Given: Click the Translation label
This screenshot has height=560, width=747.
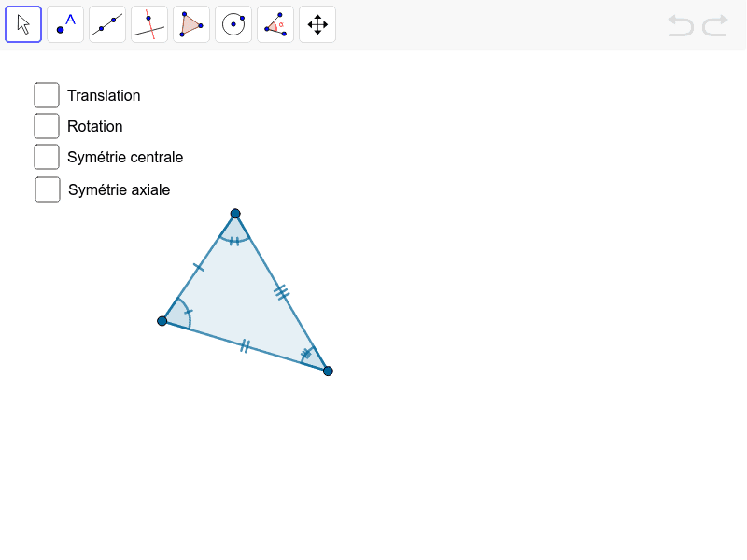Looking at the screenshot, I should pyautogui.click(x=104, y=96).
